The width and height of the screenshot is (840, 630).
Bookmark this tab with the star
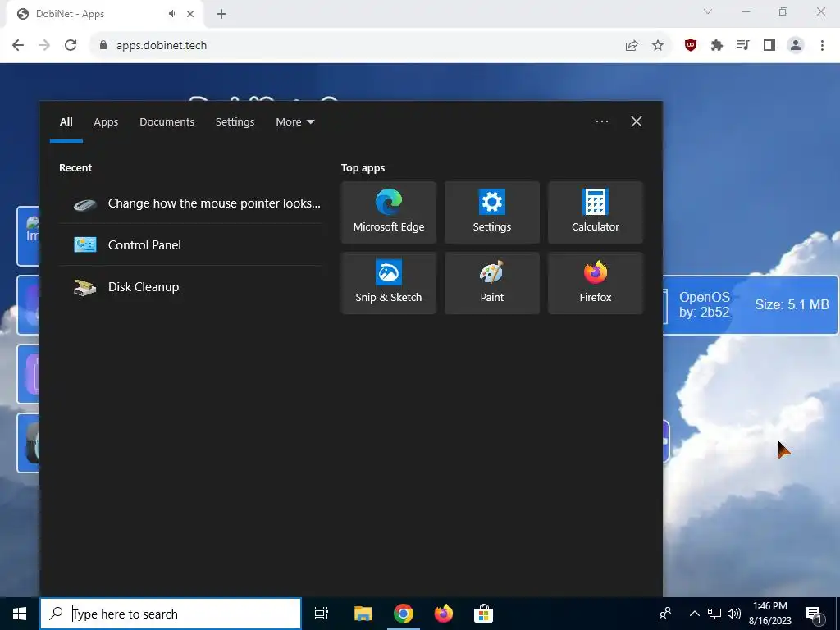tap(658, 46)
